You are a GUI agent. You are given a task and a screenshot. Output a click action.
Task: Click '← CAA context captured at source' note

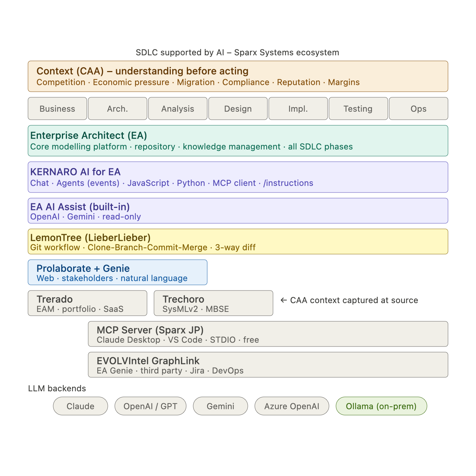(x=349, y=300)
